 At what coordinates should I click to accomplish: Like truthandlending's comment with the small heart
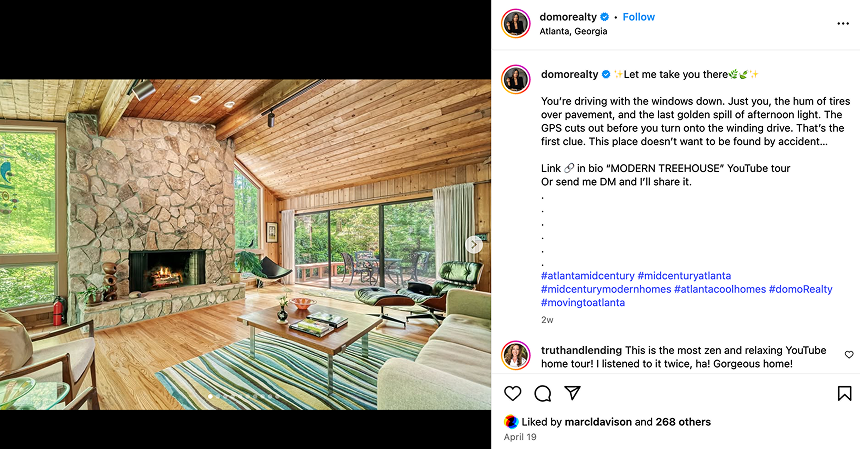(x=849, y=355)
